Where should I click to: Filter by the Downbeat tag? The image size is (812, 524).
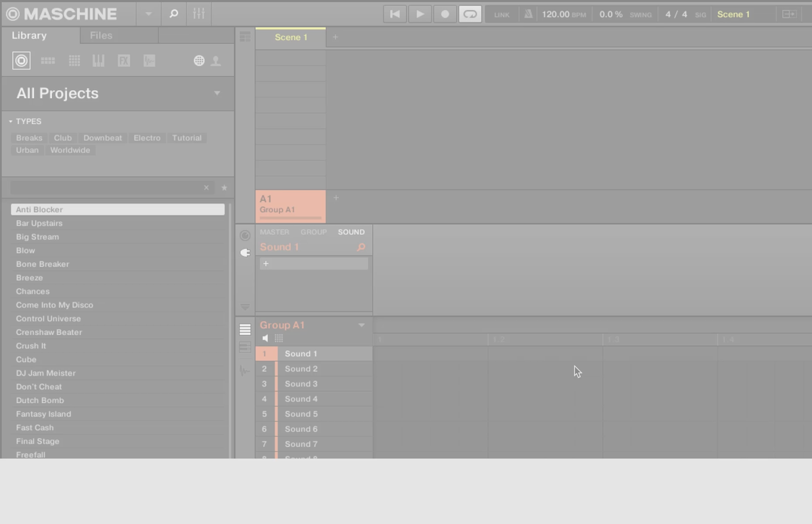tap(103, 138)
